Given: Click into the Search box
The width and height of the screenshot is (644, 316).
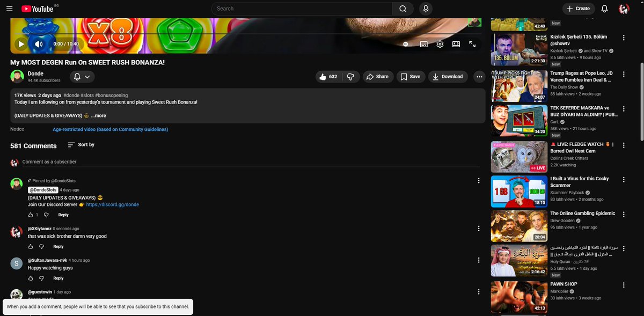Looking at the screenshot, I should pyautogui.click(x=302, y=9).
